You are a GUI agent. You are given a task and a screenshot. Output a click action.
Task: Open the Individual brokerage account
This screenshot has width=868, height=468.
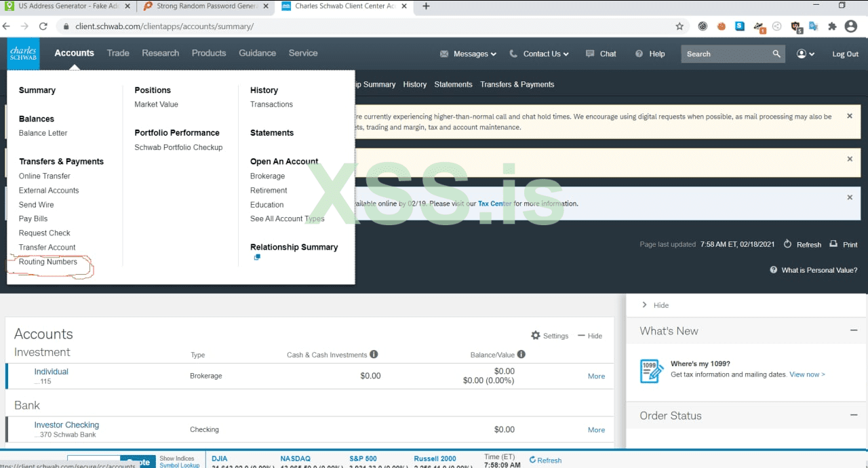tap(52, 372)
